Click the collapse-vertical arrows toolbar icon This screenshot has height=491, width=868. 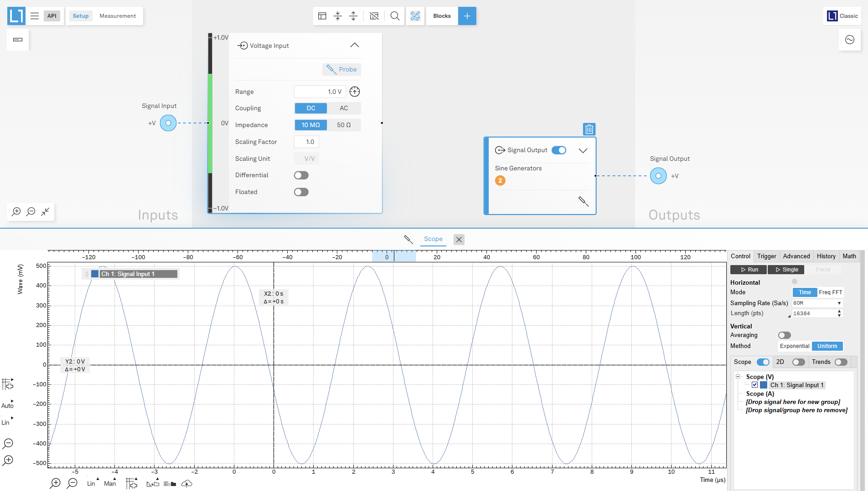[x=338, y=16]
